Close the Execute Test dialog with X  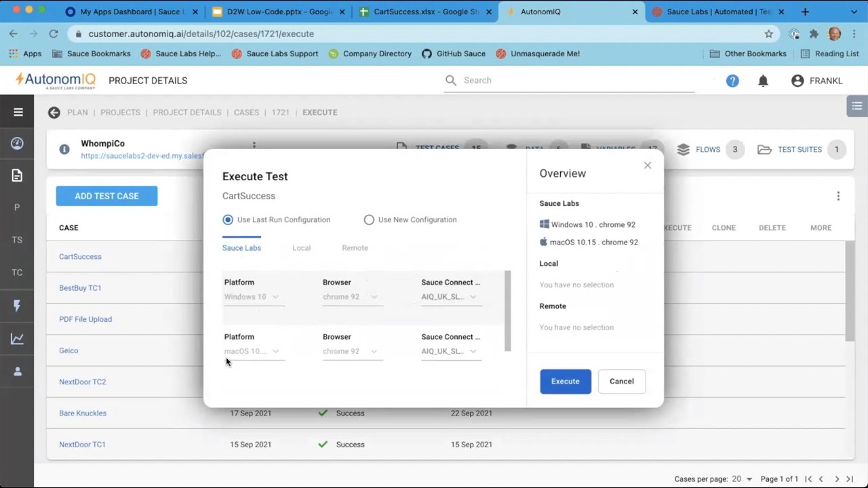pyautogui.click(x=648, y=165)
